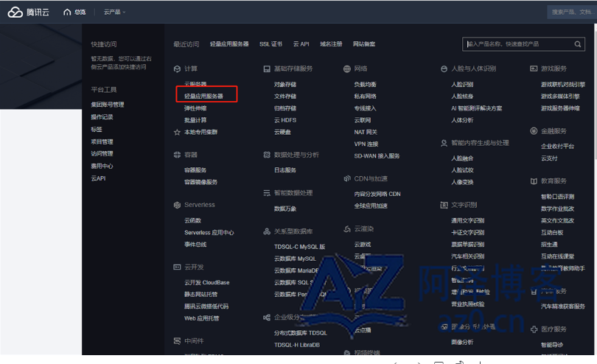
Task: Click the 容器 category icon
Action: (x=177, y=155)
